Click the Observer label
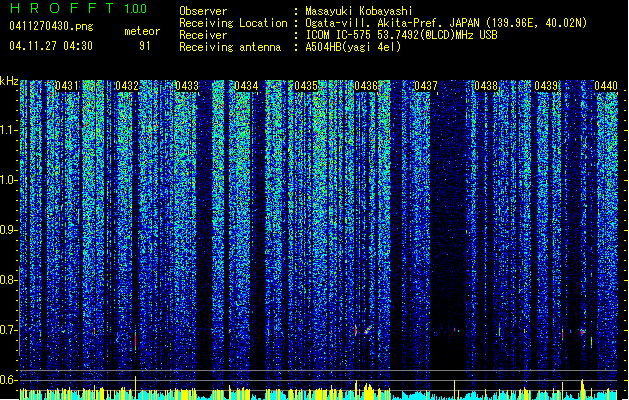Screen dimensions: 629x400 [x=203, y=11]
